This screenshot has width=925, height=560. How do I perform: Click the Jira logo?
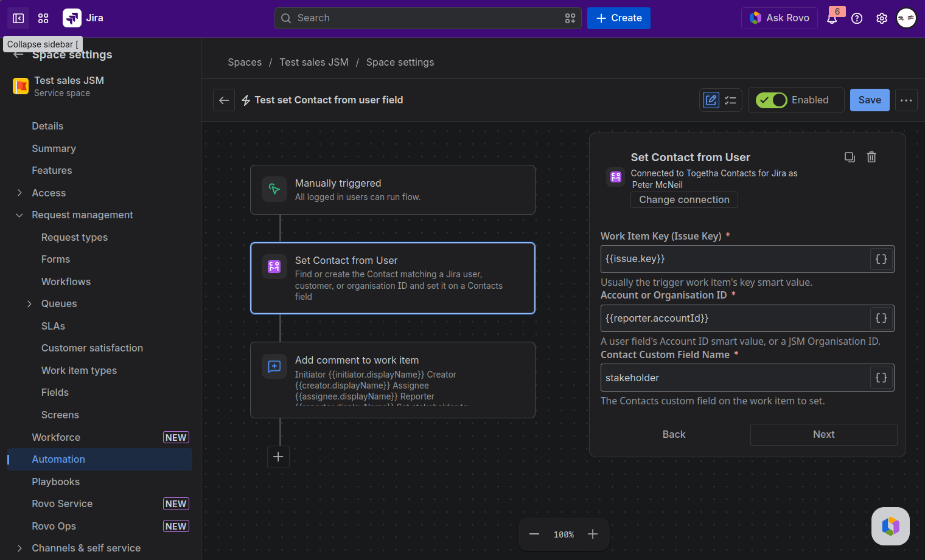click(x=72, y=18)
